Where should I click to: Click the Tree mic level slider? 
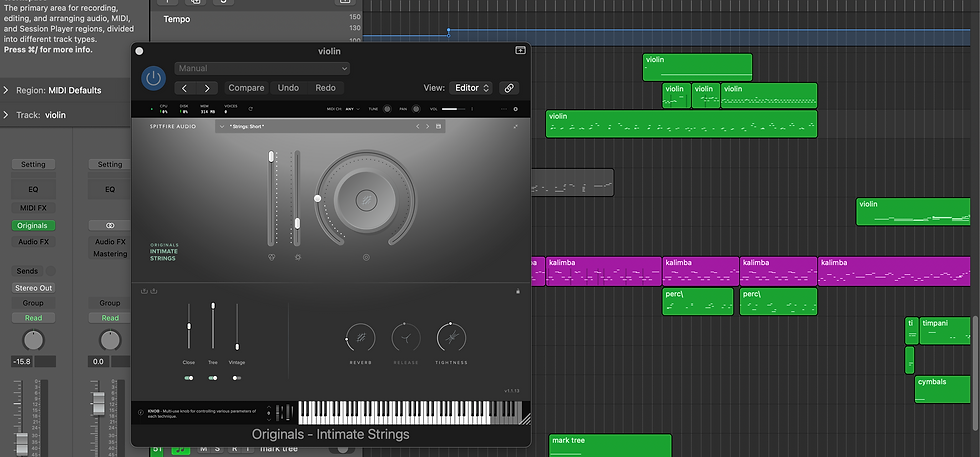[213, 326]
